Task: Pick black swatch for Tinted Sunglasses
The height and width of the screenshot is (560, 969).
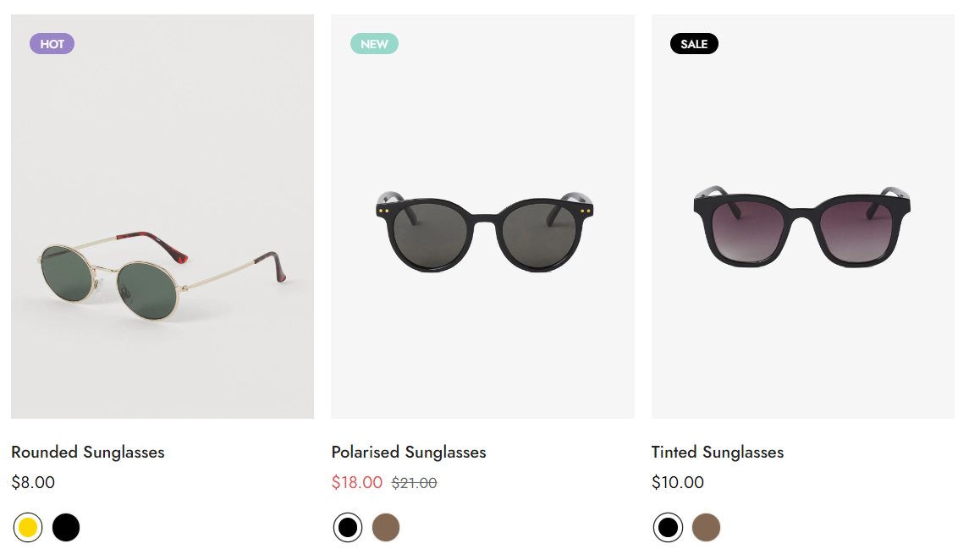Action: click(668, 528)
